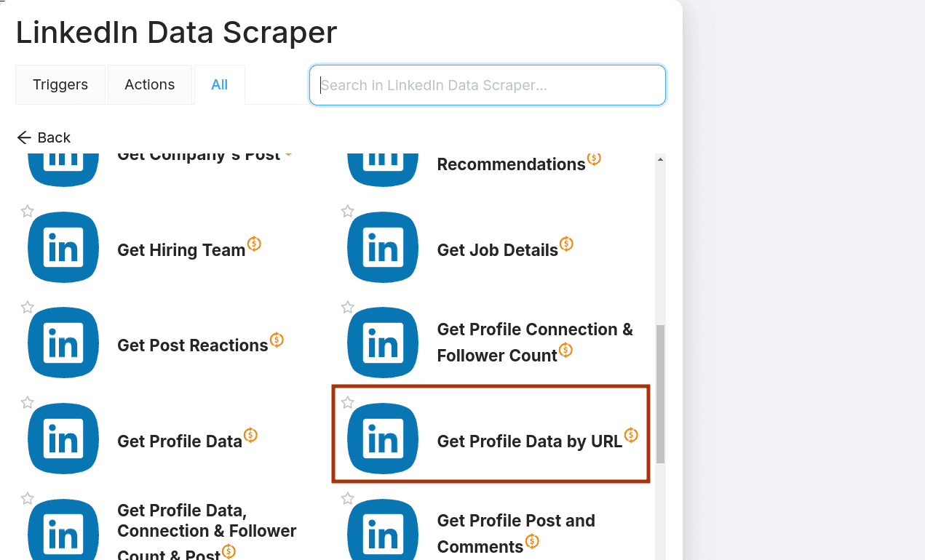Image resolution: width=925 pixels, height=560 pixels.
Task: Click the premium coin badge next to Get Job Details
Action: tap(566, 244)
